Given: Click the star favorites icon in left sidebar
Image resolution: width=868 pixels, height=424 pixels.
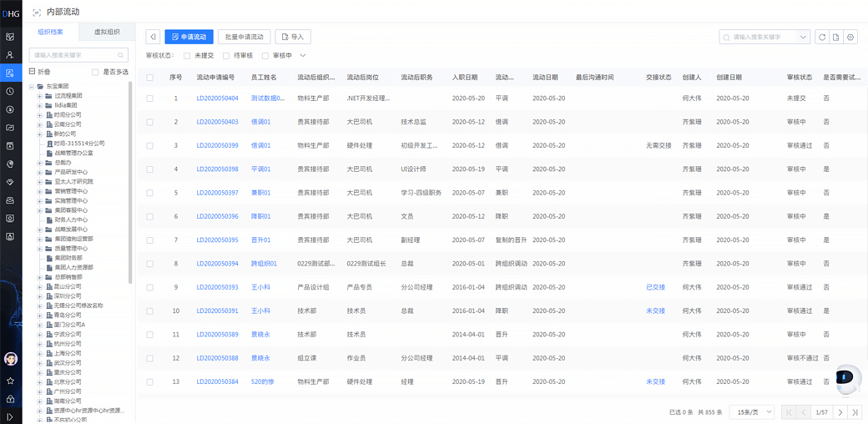Looking at the screenshot, I should pos(10,381).
